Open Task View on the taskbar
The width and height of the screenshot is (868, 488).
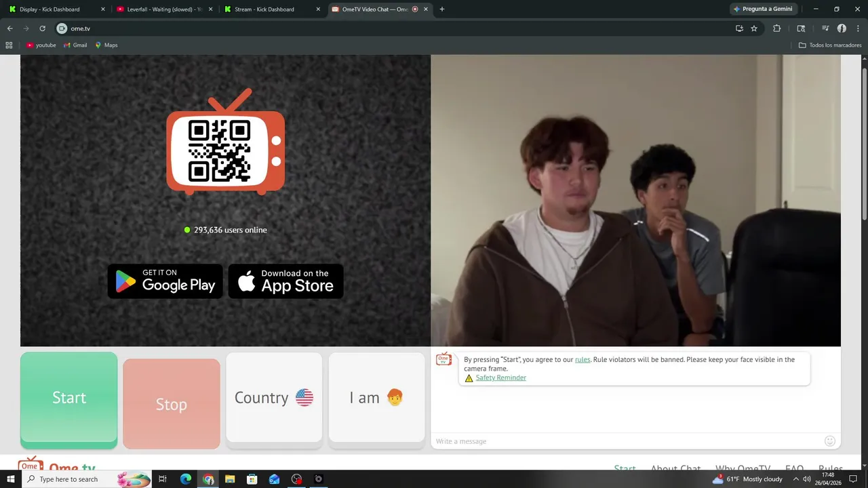click(x=163, y=479)
